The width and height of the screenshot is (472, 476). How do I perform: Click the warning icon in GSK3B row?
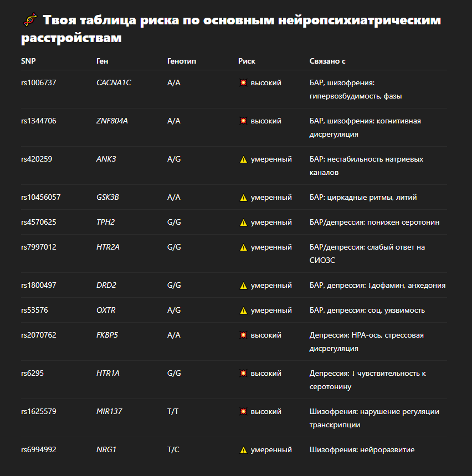(x=243, y=198)
